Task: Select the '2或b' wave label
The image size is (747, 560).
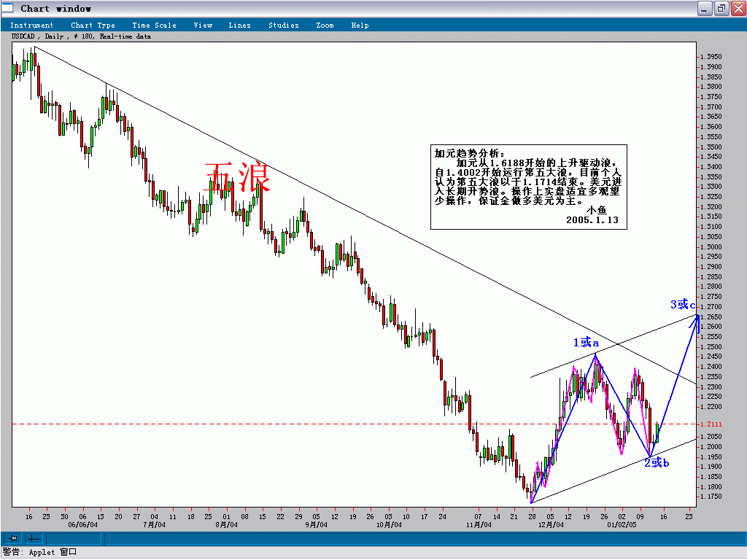Action: pyautogui.click(x=657, y=462)
